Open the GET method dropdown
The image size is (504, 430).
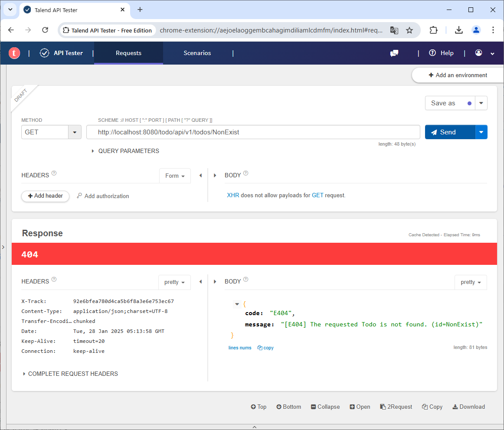75,132
